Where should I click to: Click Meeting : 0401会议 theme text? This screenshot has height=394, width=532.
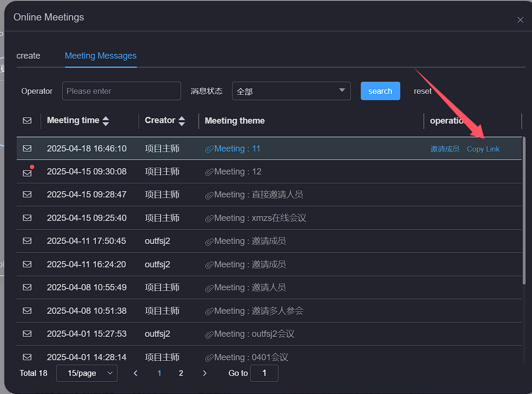[251, 357]
